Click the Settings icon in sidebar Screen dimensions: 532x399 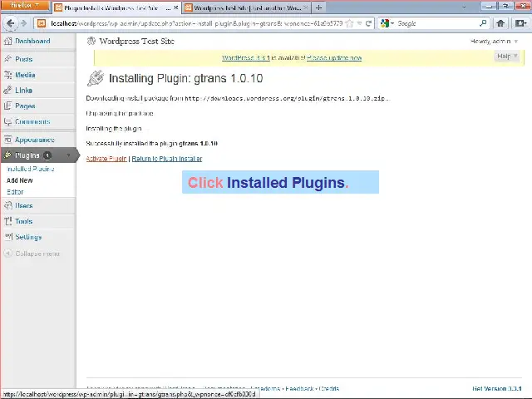point(7,237)
